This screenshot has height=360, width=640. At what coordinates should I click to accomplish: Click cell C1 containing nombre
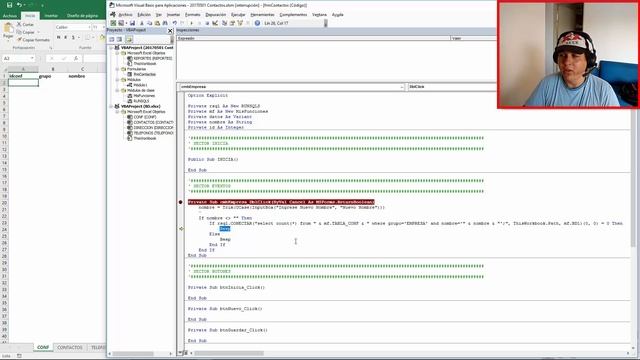click(82, 76)
